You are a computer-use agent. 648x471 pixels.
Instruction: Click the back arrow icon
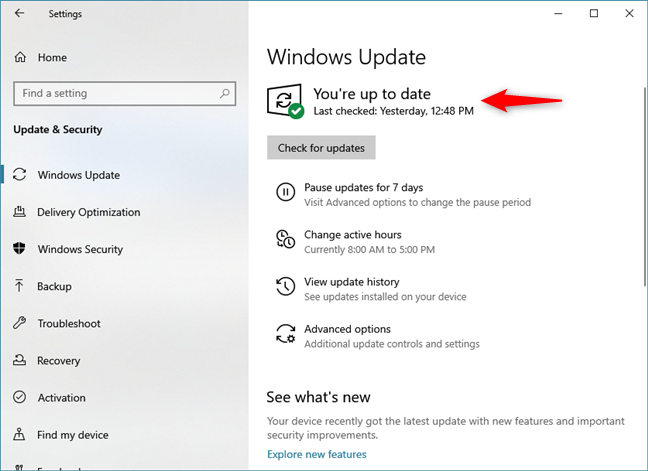(x=19, y=13)
